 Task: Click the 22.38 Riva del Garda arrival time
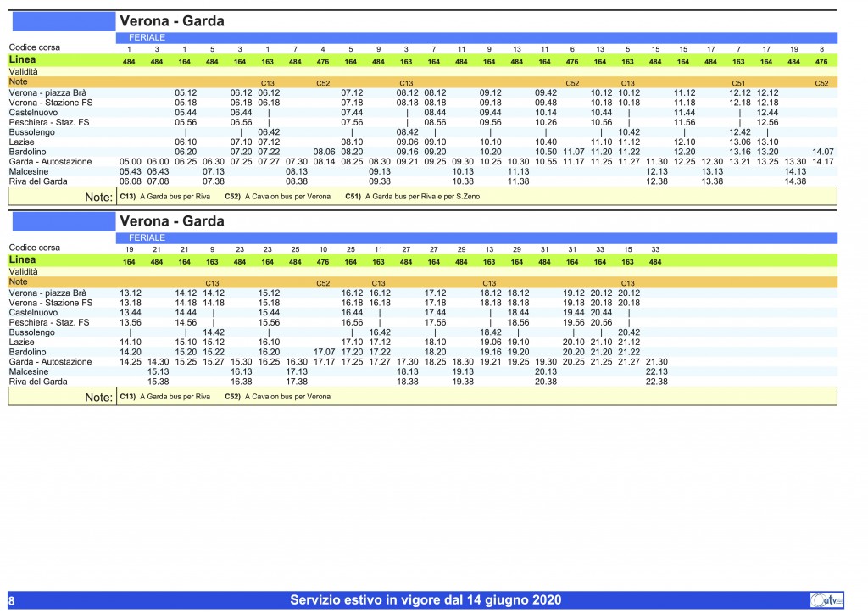click(x=656, y=382)
